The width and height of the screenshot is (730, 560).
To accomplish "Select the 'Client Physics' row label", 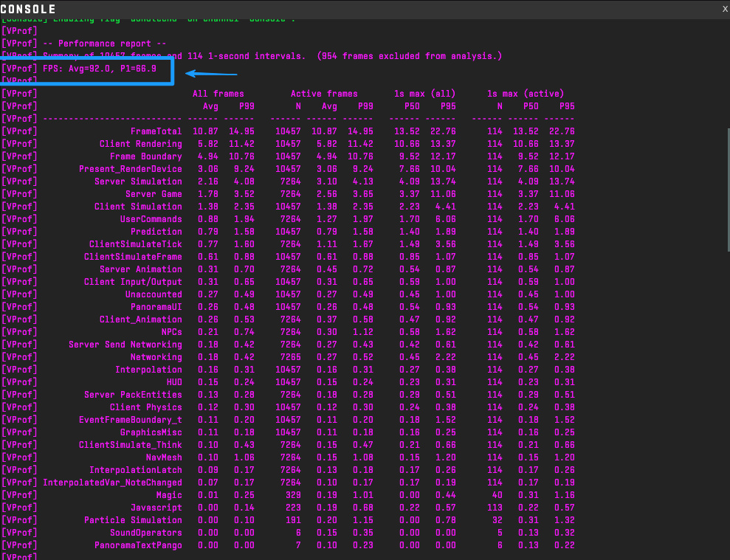I will click(x=145, y=408).
